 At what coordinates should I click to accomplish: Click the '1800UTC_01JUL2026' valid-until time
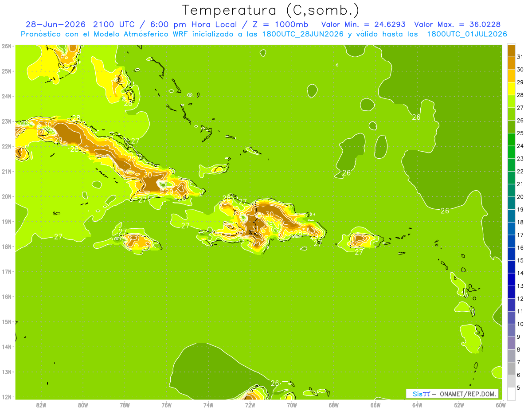pyautogui.click(x=467, y=34)
